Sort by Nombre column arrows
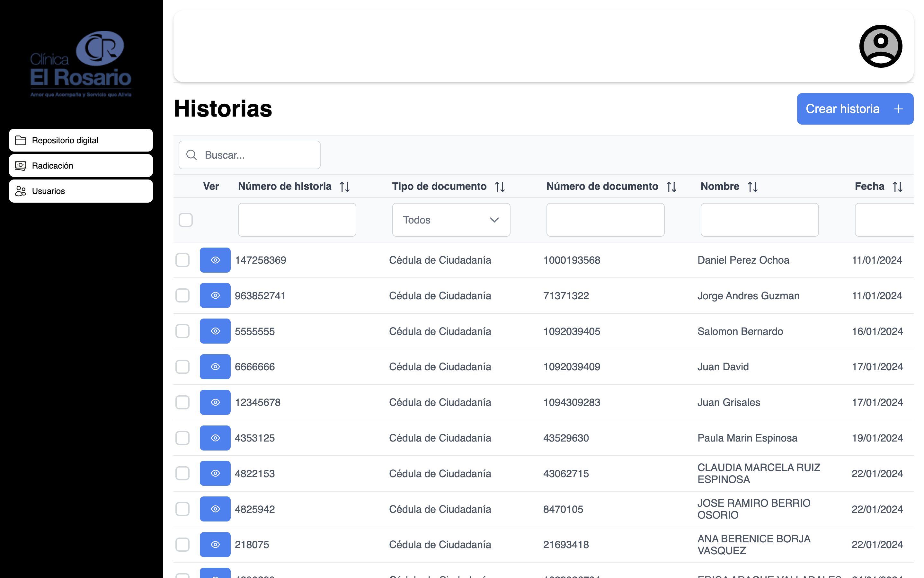This screenshot has height=578, width=924. click(753, 187)
